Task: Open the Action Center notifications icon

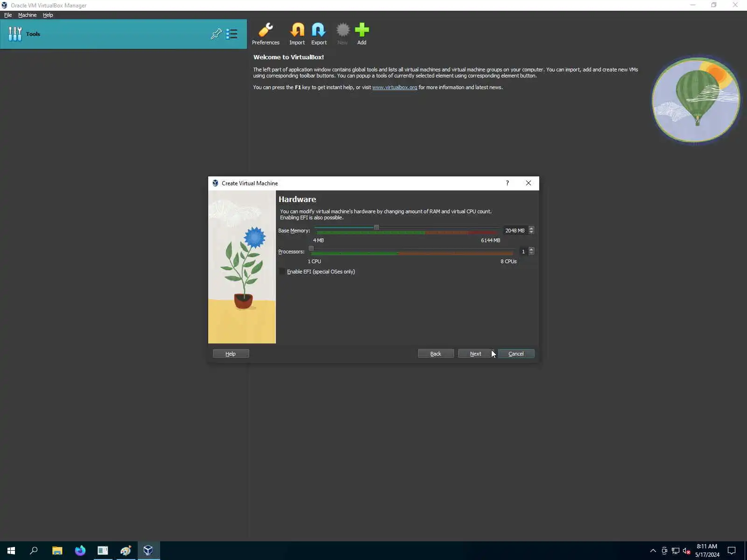Action: click(732, 551)
